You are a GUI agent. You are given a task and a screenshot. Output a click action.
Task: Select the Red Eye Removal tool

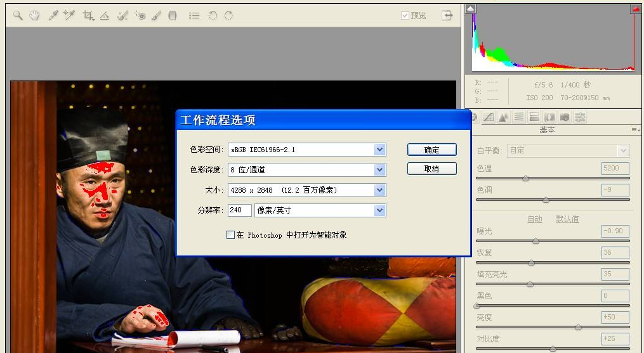click(140, 15)
